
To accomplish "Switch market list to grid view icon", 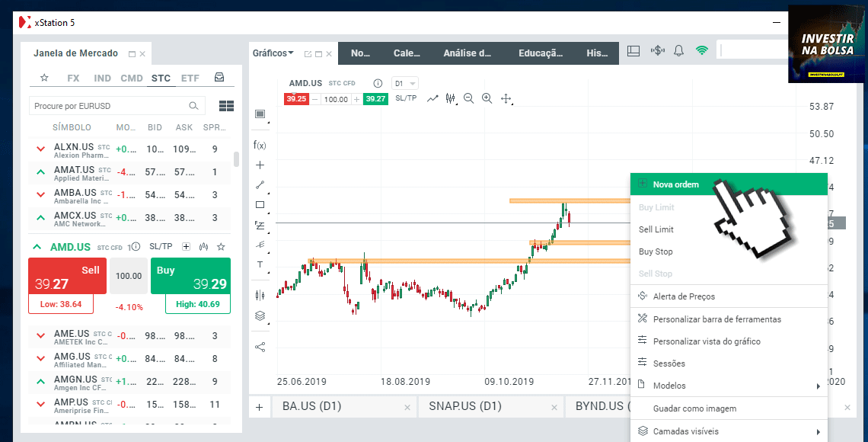I will (x=226, y=106).
